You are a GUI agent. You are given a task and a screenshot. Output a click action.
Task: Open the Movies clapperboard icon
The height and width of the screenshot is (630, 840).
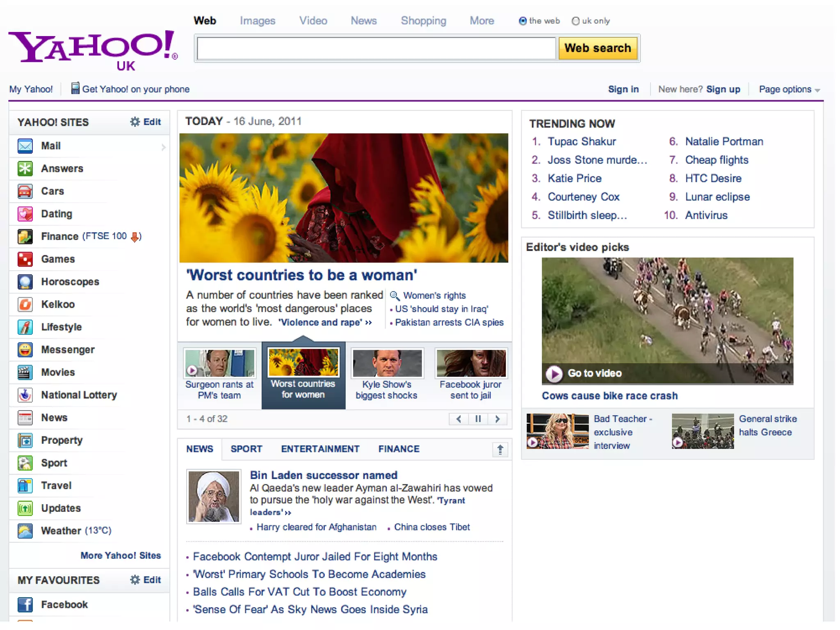coord(25,372)
